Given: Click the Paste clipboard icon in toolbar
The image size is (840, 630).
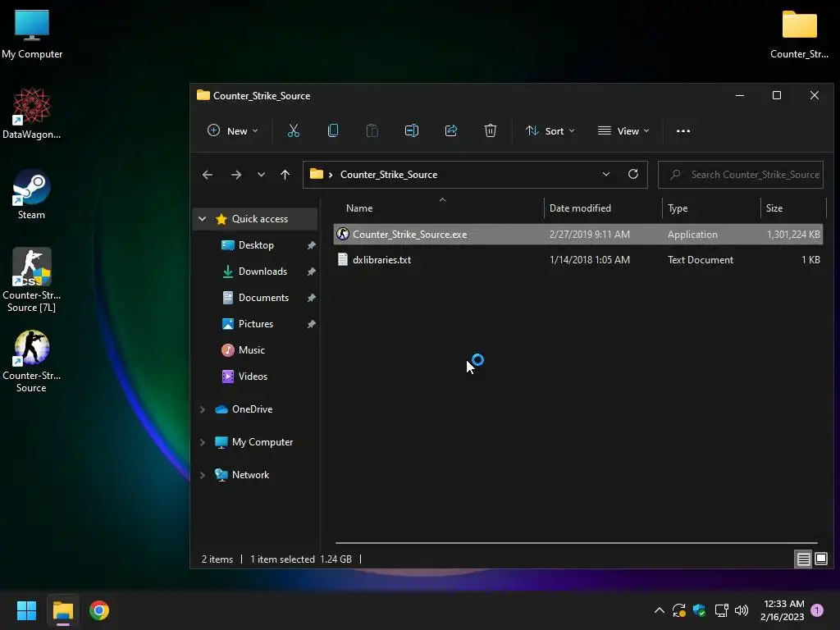Looking at the screenshot, I should click(372, 130).
